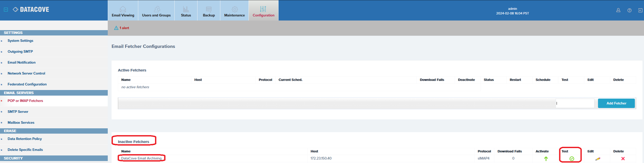Image resolution: width=644 pixels, height=163 pixels.
Task: Go to the Users and Groups tab
Action: click(156, 10)
